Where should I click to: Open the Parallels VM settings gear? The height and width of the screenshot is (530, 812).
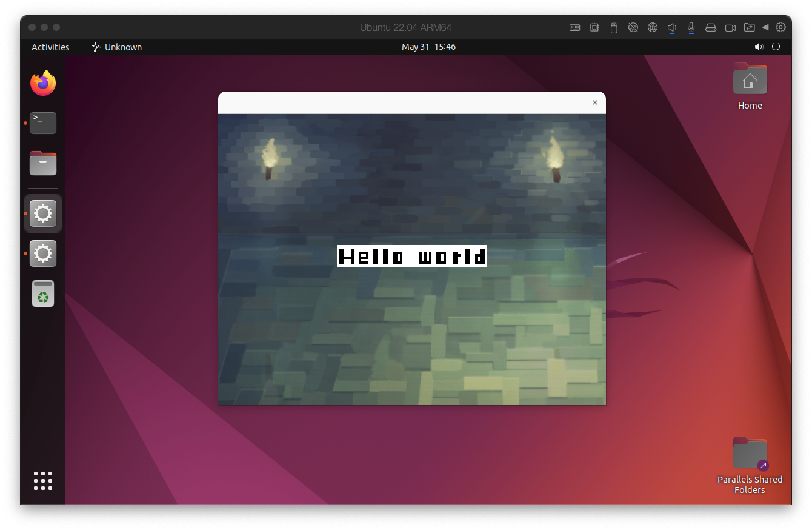click(780, 27)
